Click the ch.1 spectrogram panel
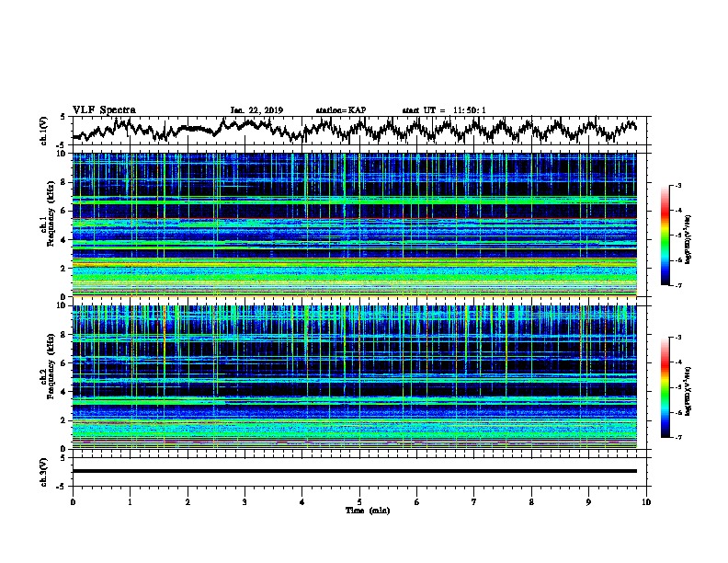This screenshot has width=728, height=563. 354,224
